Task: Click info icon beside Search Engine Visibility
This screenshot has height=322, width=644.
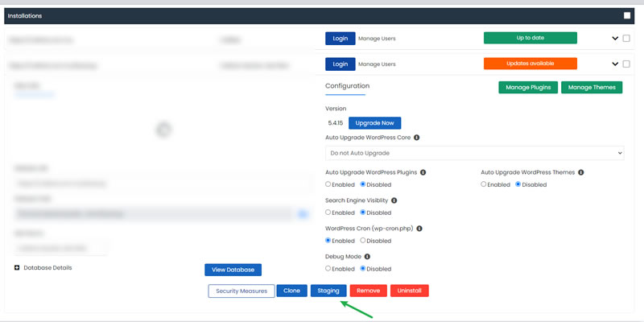Action: click(394, 200)
